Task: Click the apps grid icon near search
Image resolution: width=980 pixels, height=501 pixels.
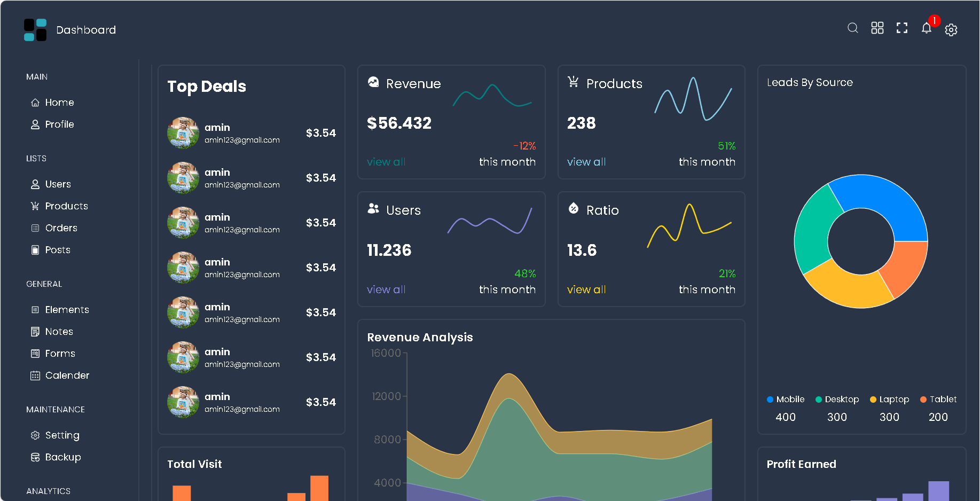Action: tap(877, 28)
